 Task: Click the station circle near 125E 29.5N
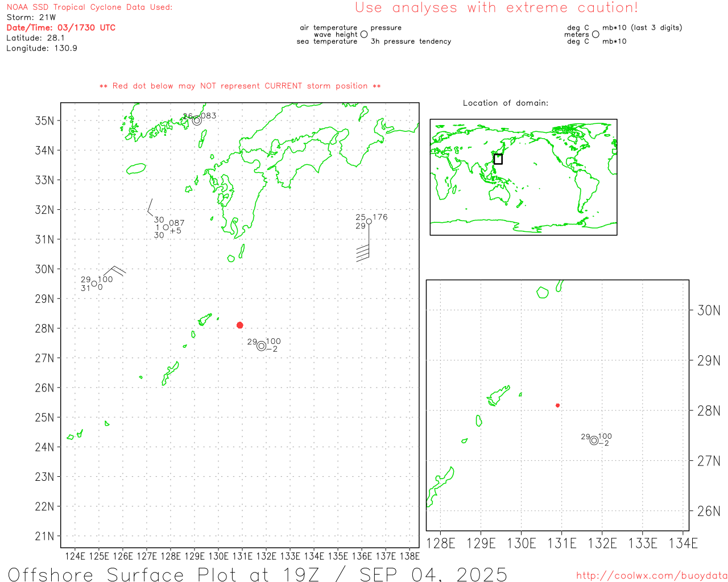pos(94,284)
